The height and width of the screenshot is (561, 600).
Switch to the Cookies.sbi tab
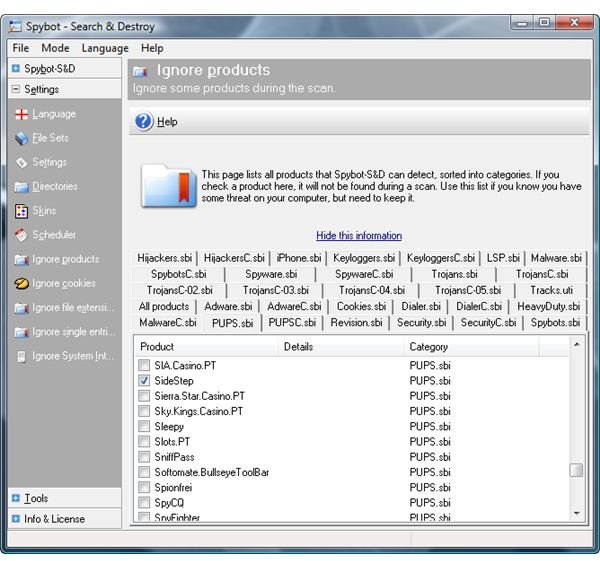click(x=361, y=306)
